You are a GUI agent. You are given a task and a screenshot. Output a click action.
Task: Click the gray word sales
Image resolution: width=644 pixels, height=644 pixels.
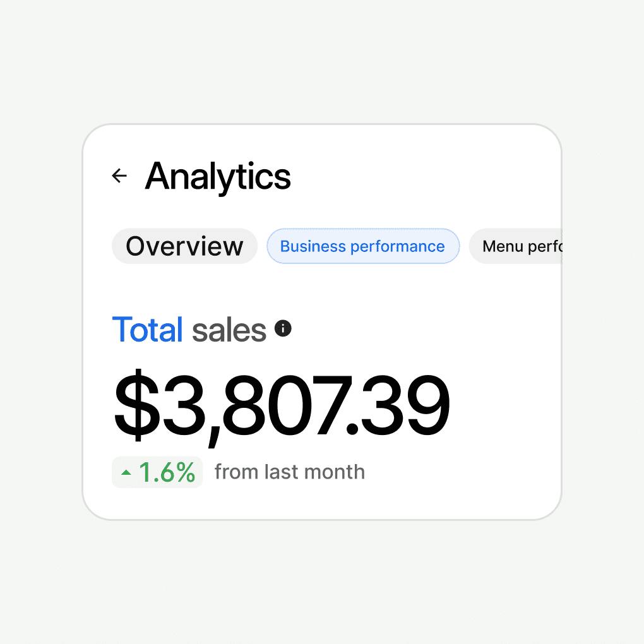(x=229, y=330)
